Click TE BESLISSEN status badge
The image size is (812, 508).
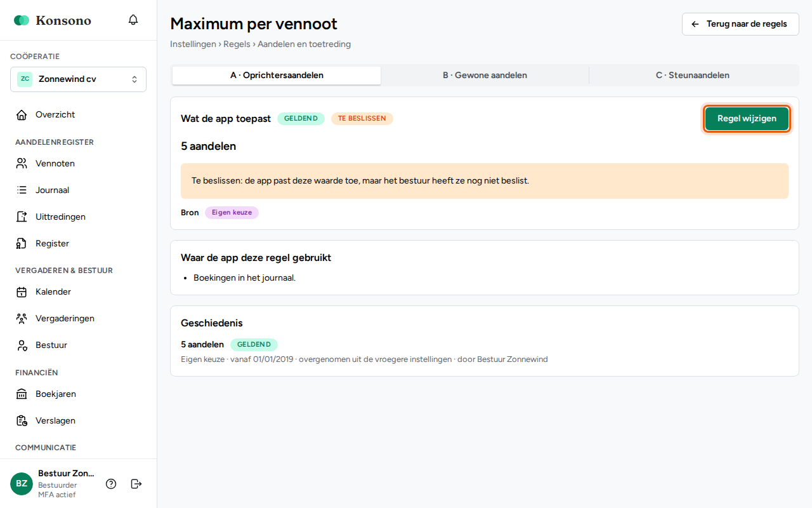362,119
